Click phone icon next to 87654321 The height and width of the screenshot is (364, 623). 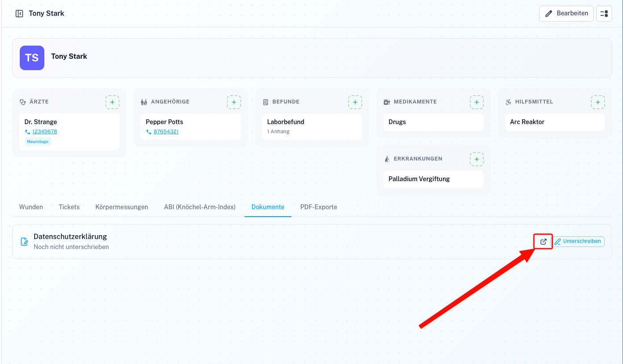pos(149,132)
